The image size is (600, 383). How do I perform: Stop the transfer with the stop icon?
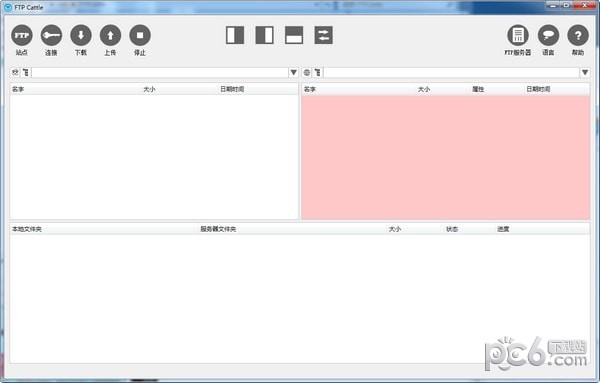coord(140,35)
